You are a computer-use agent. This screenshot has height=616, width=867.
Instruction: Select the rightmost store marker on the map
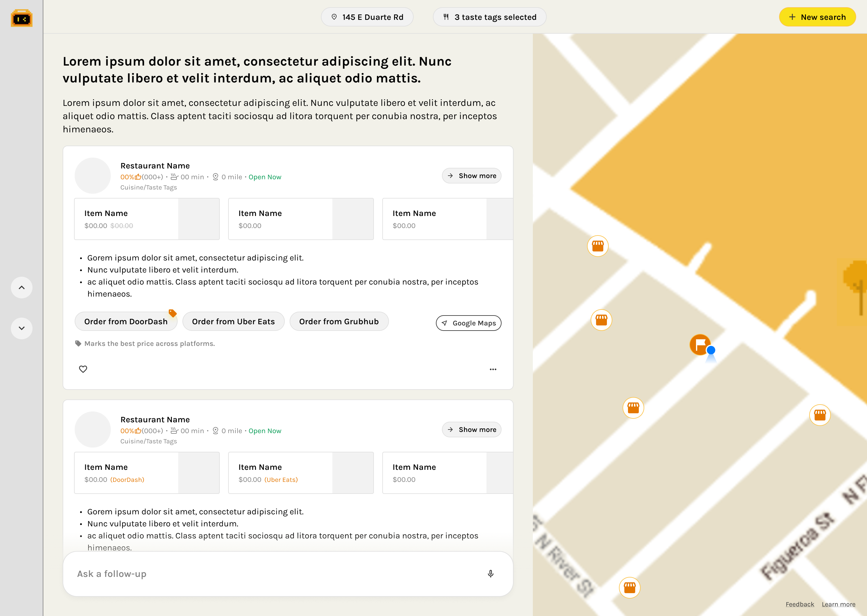tap(820, 415)
